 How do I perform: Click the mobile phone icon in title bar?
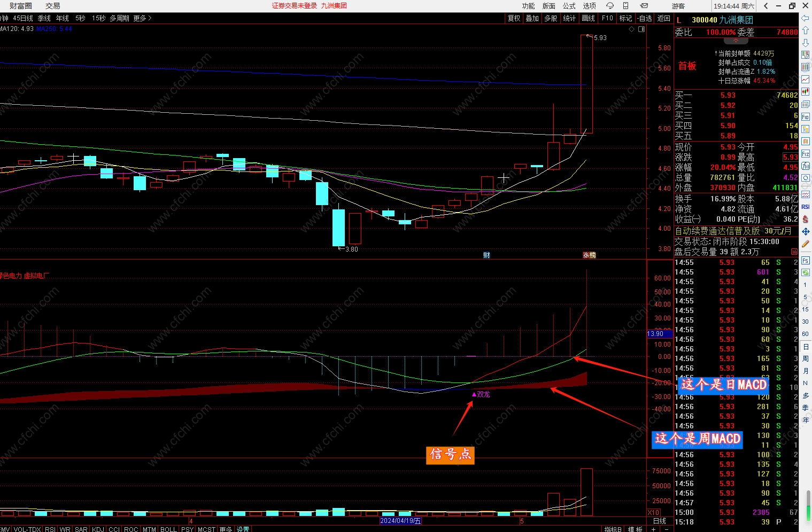625,6
